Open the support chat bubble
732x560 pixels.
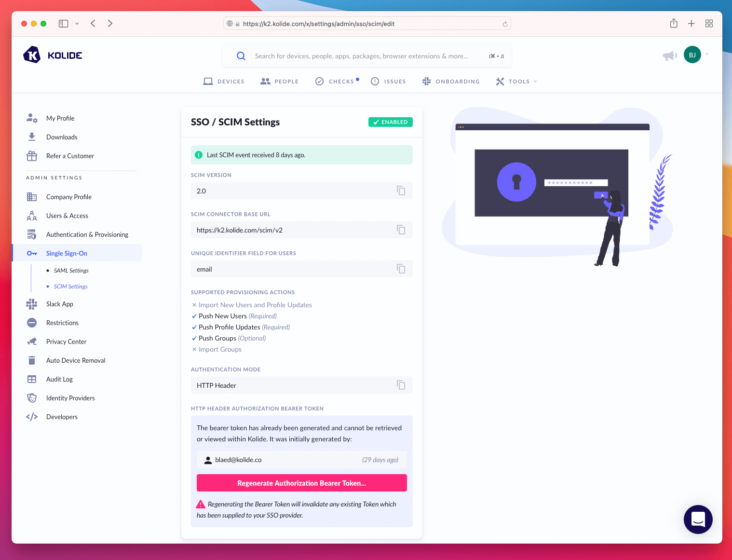698,519
